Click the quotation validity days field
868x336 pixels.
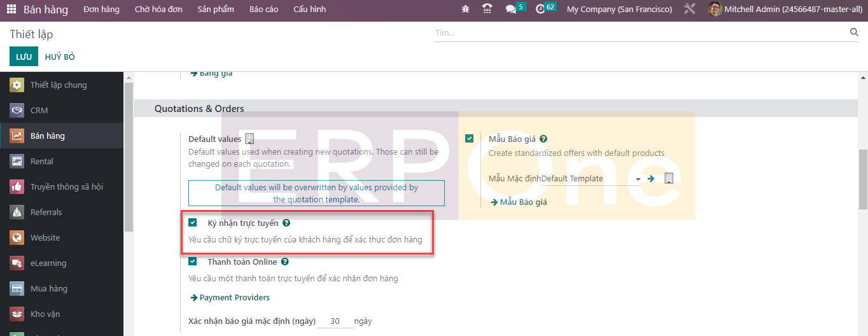click(334, 321)
